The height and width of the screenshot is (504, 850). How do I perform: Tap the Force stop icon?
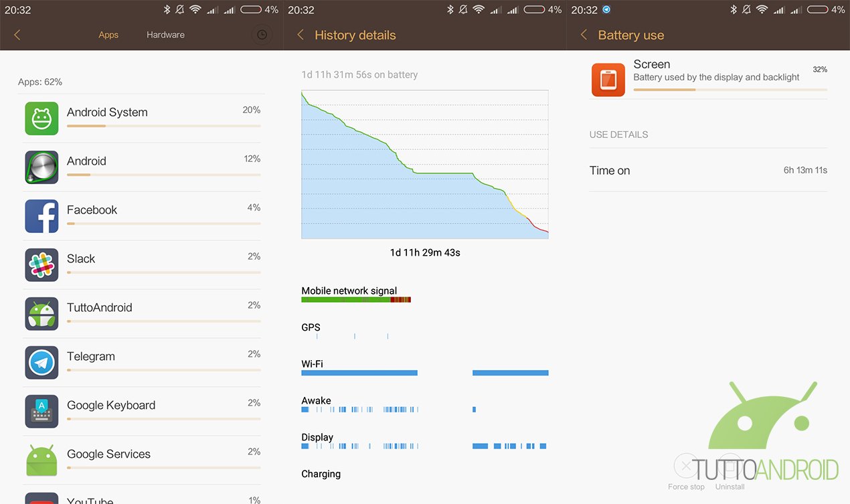click(x=685, y=466)
